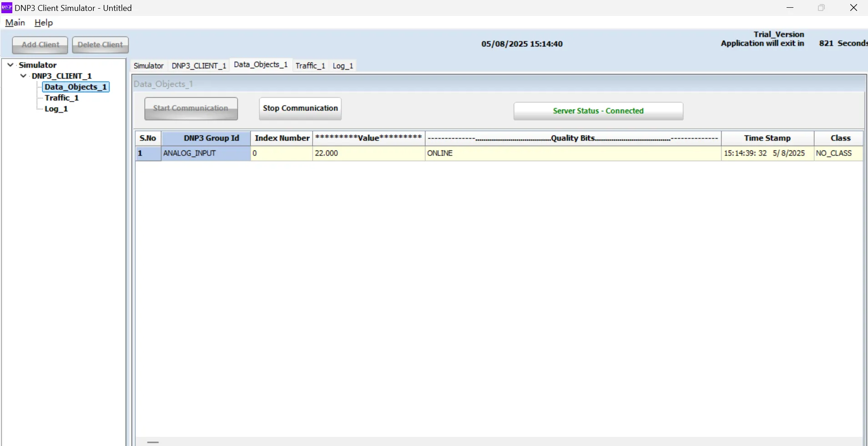Screen dimensions: 868x446
Task: Select Simulator in the tree
Action: (38, 65)
